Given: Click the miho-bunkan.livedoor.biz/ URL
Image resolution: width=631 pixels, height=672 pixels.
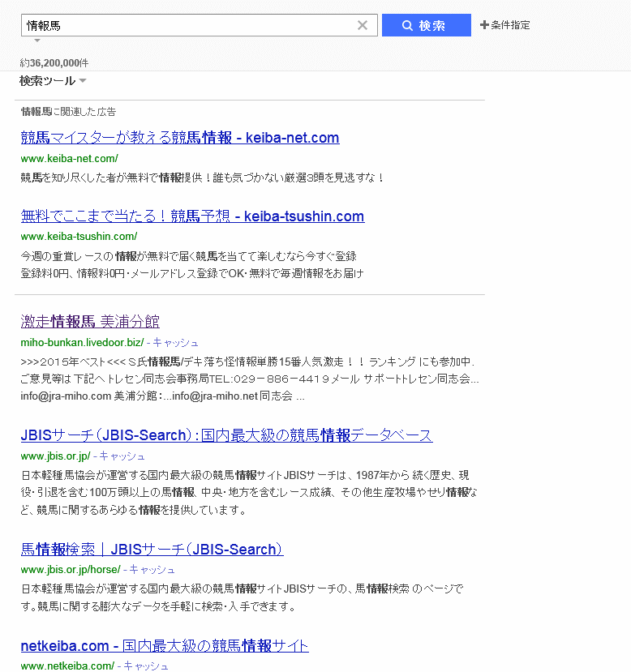Looking at the screenshot, I should click(82, 342).
